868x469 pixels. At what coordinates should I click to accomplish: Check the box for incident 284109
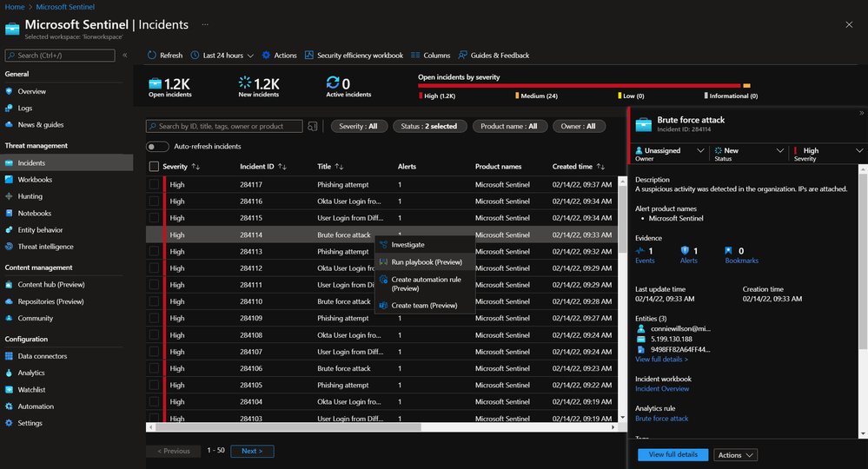point(154,318)
